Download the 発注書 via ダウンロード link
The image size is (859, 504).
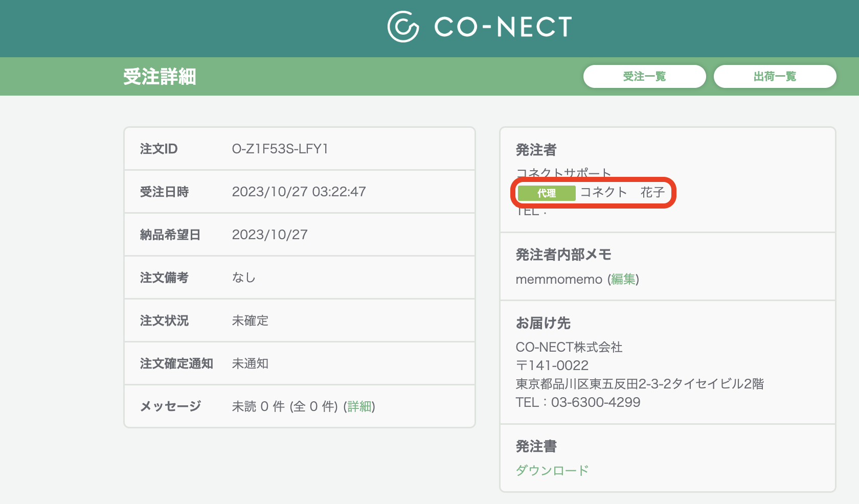[x=552, y=470]
